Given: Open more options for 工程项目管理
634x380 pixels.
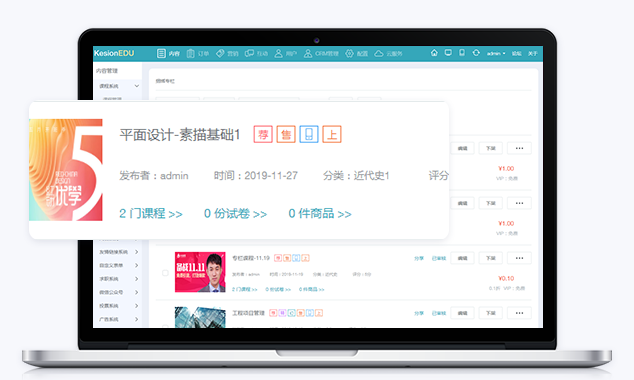Looking at the screenshot, I should [x=519, y=313].
